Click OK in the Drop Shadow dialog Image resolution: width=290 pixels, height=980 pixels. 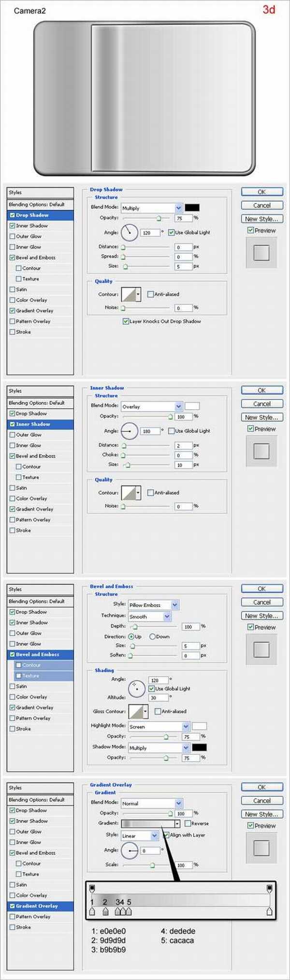pos(261,192)
